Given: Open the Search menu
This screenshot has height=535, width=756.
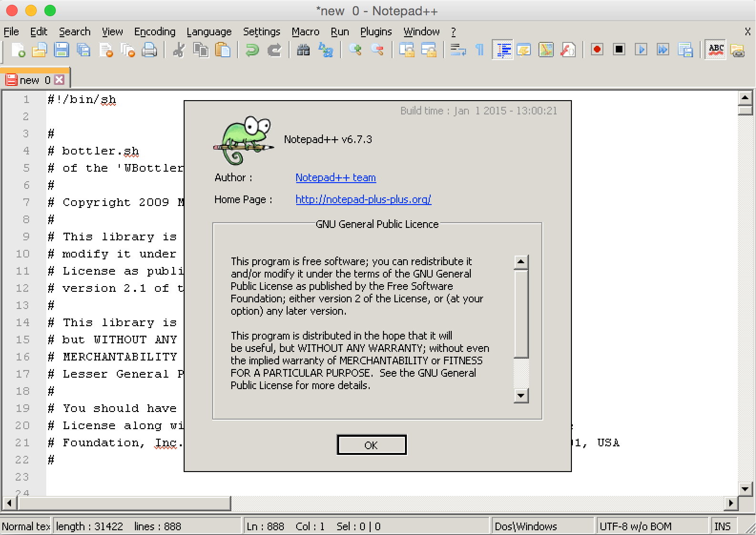Looking at the screenshot, I should click(75, 31).
